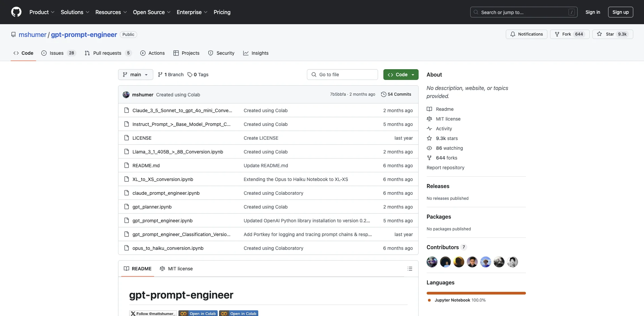This screenshot has width=644, height=316.
Task: Switch to the Insights tab
Action: click(x=256, y=53)
